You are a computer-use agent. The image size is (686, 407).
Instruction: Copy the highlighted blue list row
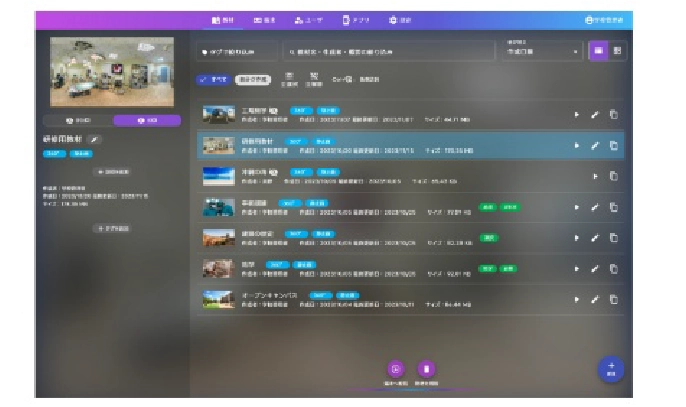614,146
